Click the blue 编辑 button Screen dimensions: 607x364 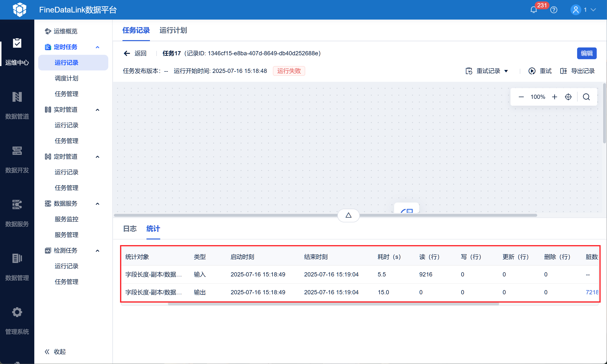[x=586, y=53]
